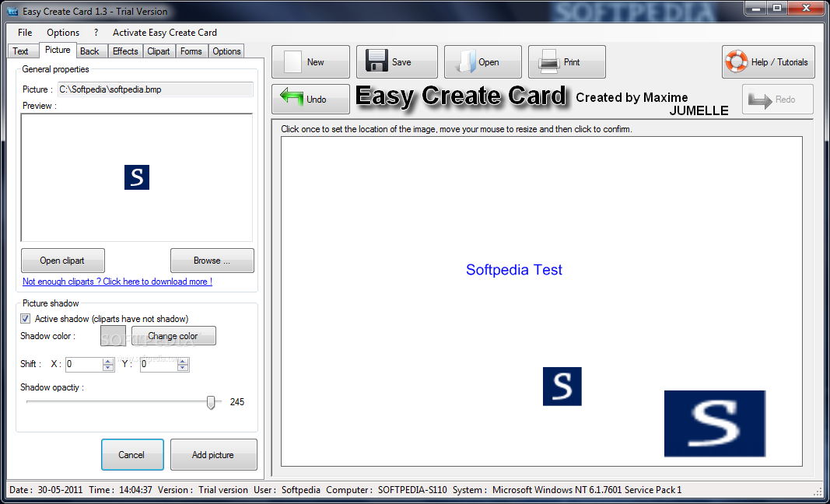Viewport: 830px width, 504px height.
Task: Click the green arrow Undo button
Action: click(x=310, y=99)
